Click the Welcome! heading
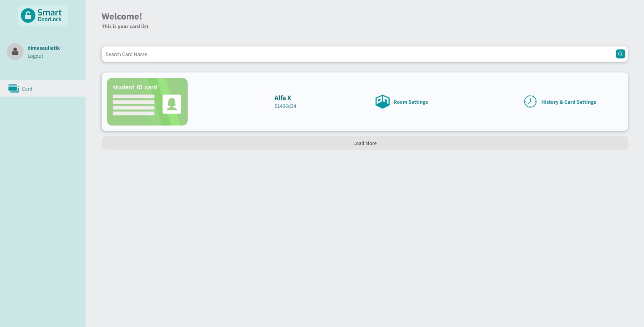644x327 pixels. click(122, 16)
